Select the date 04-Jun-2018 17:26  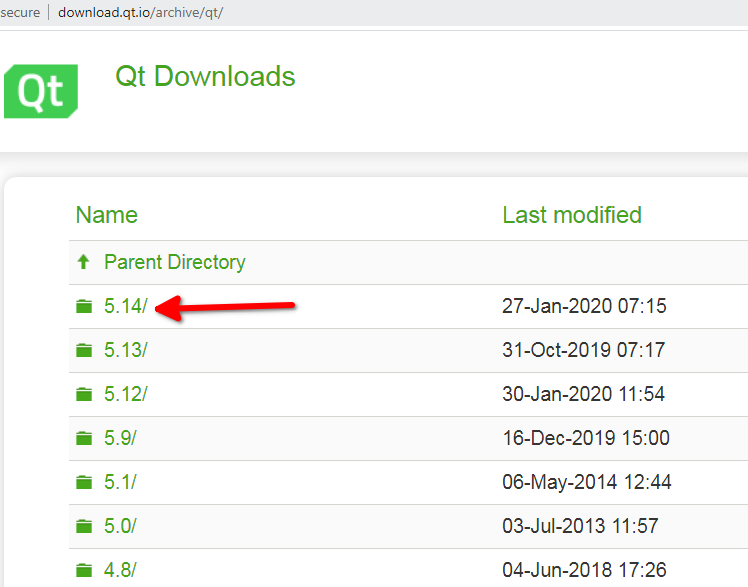tap(584, 570)
